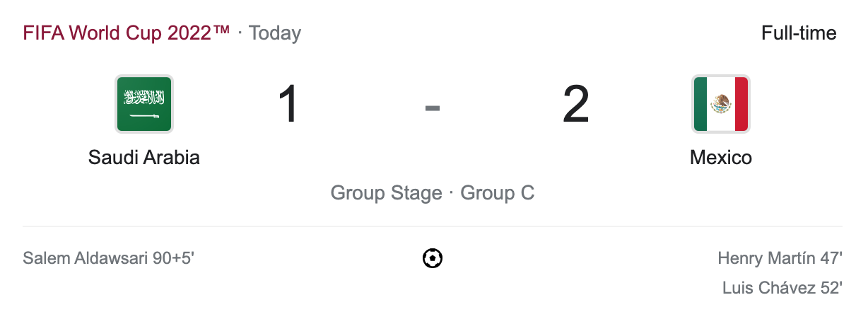Click the soccer ball goals icon
This screenshot has width=868, height=312.
433,259
